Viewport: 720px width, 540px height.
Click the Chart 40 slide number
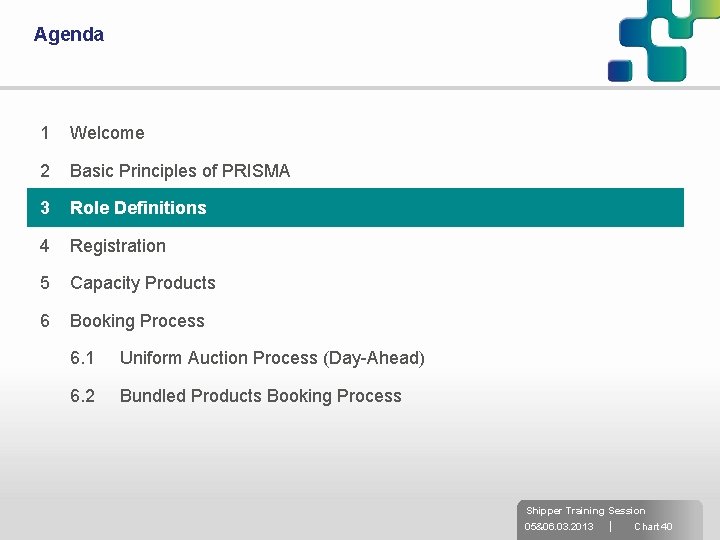coord(653,527)
